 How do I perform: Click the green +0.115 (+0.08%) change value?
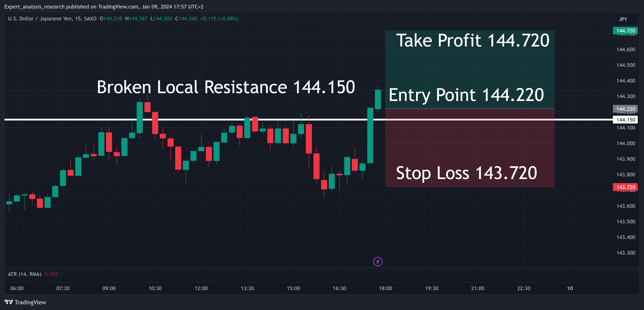[x=219, y=19]
